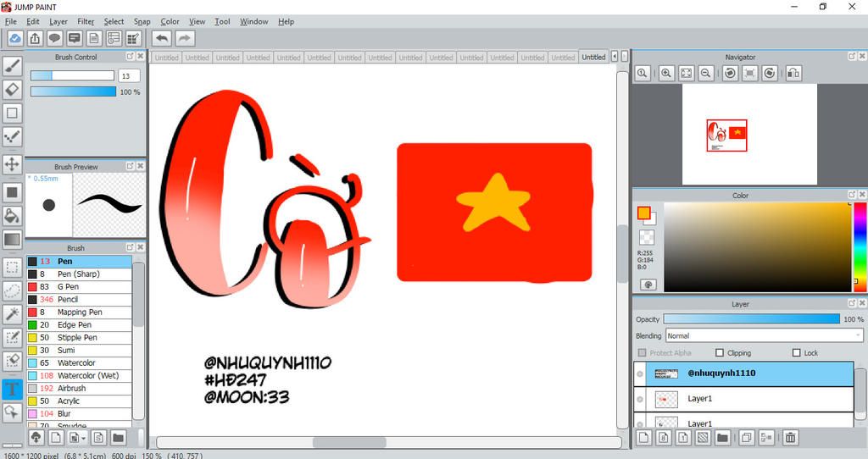
Task: Click the Navigator flip canvas icon
Action: point(793,73)
